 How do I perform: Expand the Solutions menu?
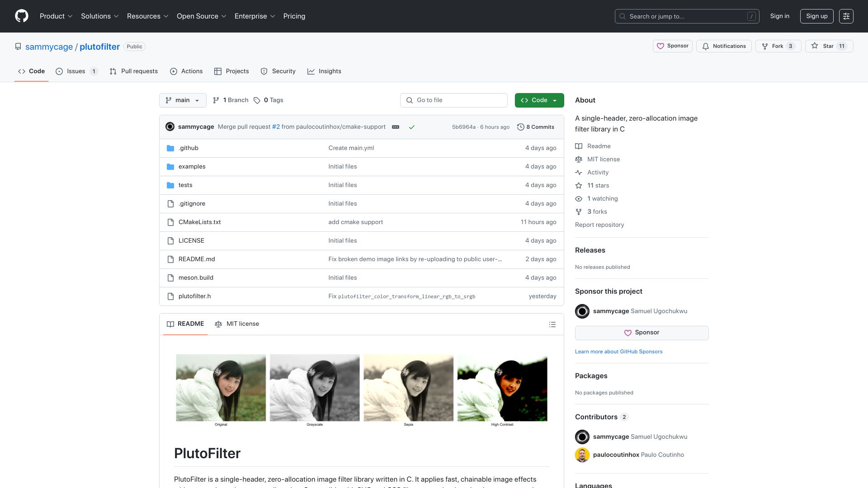point(99,16)
